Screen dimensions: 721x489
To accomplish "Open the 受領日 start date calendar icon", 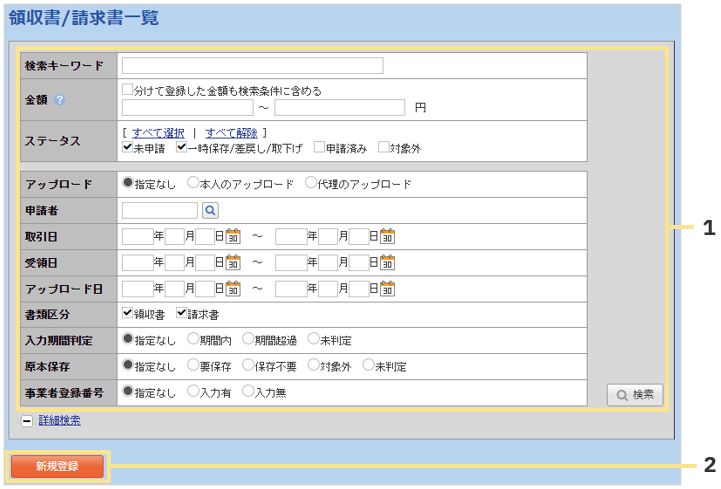I will coord(233,263).
